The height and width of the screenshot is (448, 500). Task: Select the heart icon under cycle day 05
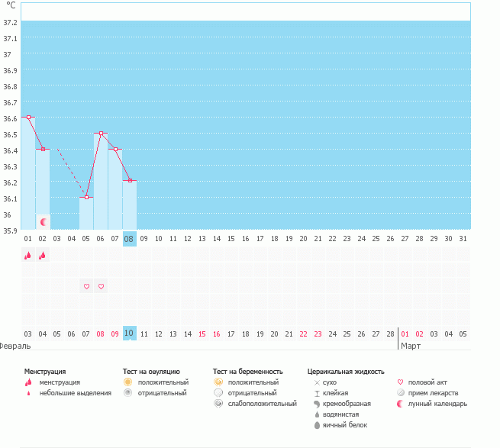click(x=86, y=286)
